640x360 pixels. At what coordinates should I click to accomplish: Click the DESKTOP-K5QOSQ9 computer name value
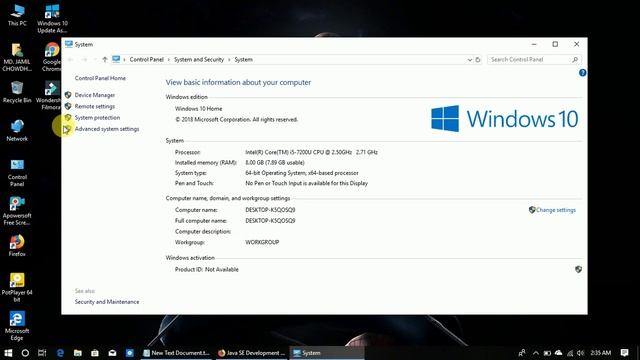pyautogui.click(x=270, y=210)
